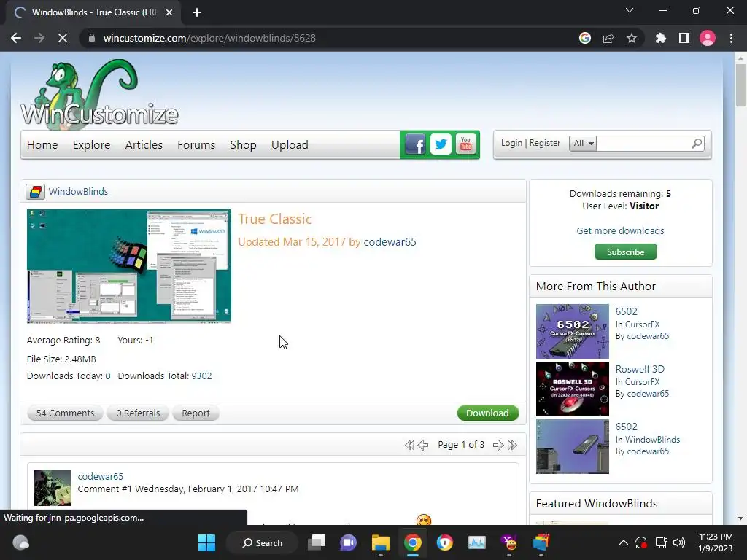Open the search category 'All' dropdown
This screenshot has width=747, height=560.
[x=583, y=143]
